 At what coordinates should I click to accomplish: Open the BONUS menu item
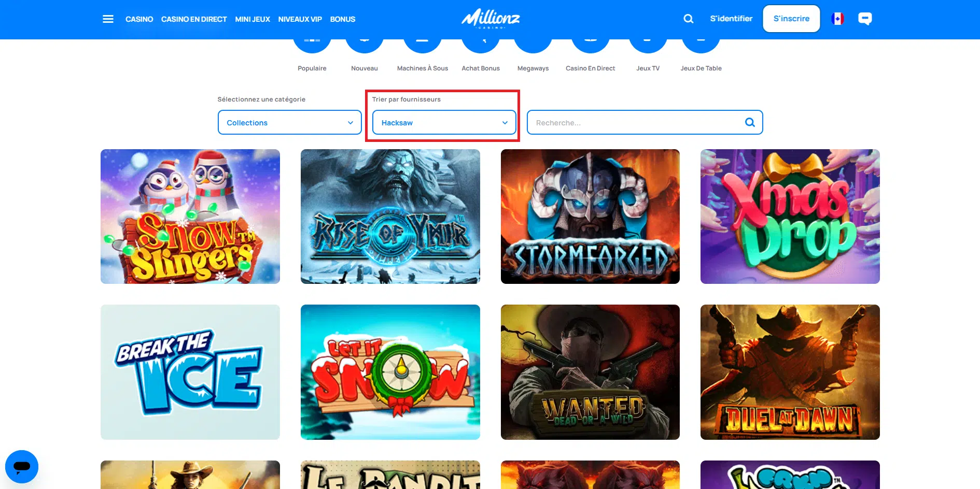pos(343,19)
